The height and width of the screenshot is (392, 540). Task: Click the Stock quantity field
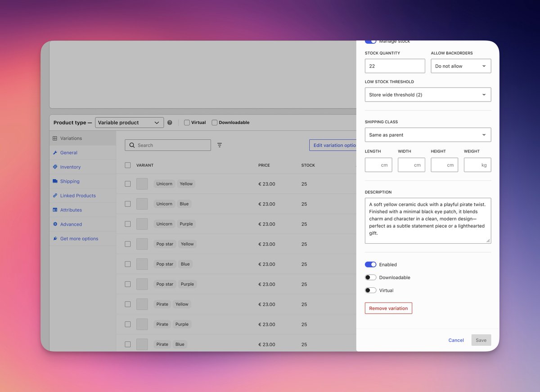click(x=395, y=66)
